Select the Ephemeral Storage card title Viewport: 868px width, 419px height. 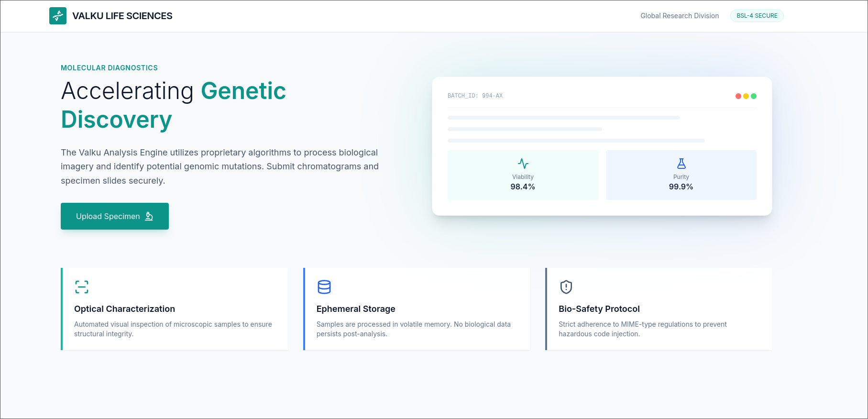click(x=356, y=309)
